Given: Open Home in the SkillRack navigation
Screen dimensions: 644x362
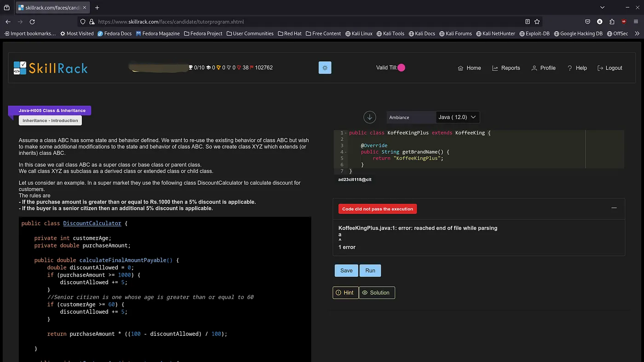Looking at the screenshot, I should [x=469, y=68].
